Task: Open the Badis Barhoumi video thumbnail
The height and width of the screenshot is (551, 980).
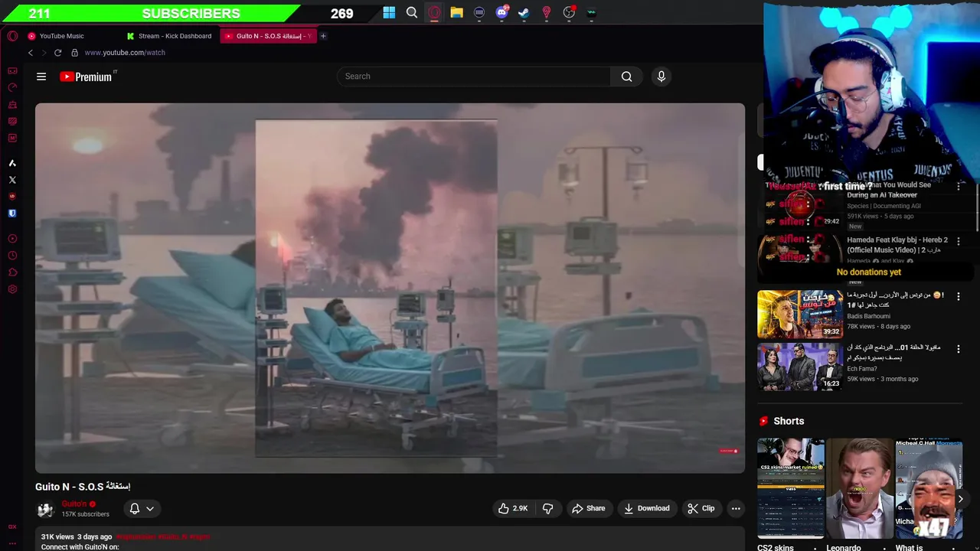Action: point(800,314)
